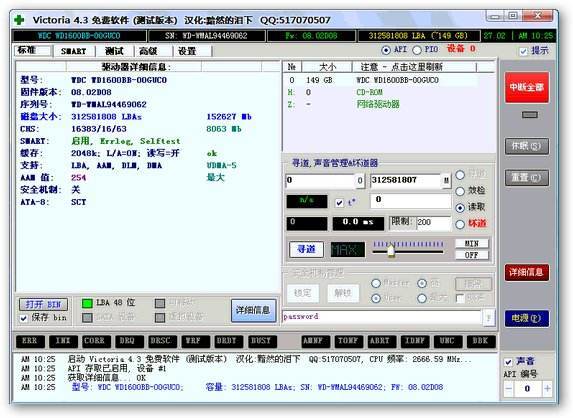Click log line API 存取已启用, 设备 #1
The image size is (573, 418).
coord(117,369)
